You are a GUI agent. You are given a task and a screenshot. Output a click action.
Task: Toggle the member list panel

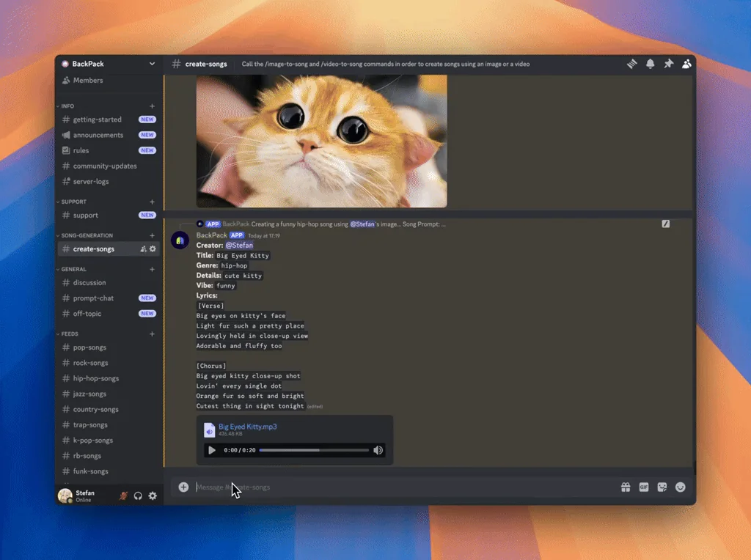tap(686, 64)
